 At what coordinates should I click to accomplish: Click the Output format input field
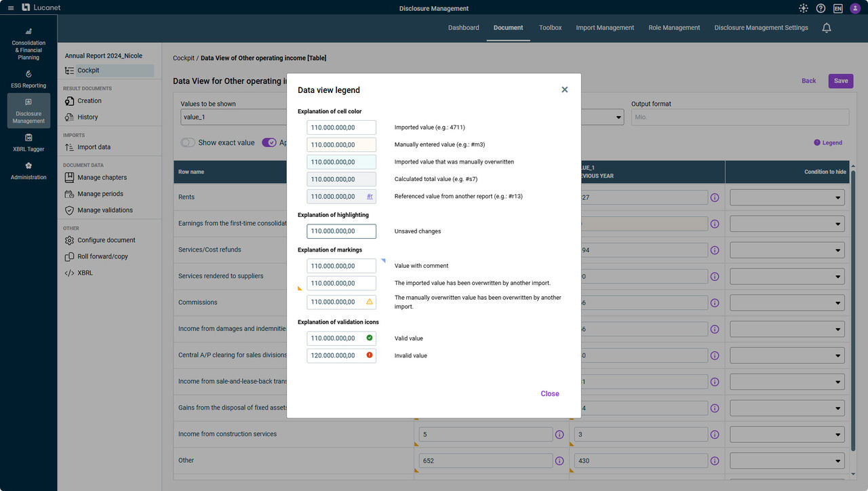click(739, 117)
